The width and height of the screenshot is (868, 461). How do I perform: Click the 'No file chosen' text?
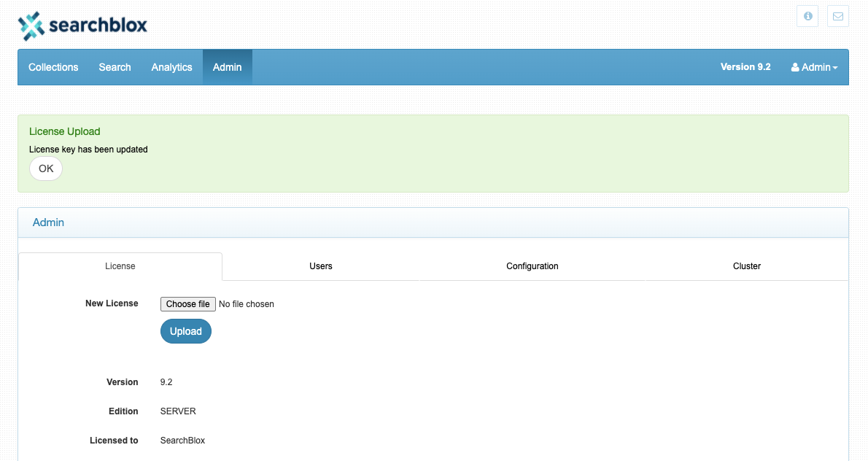[x=247, y=304]
